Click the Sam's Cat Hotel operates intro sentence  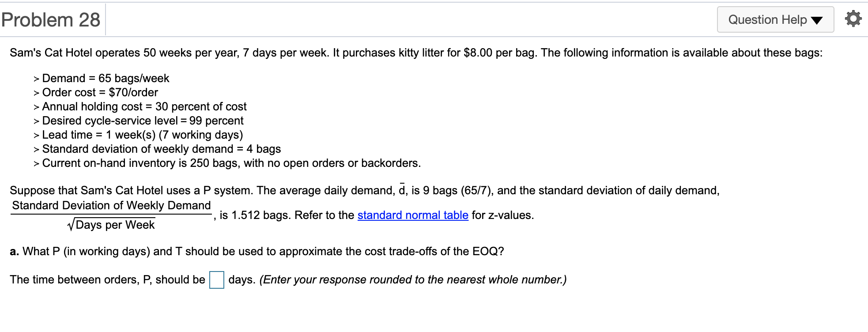click(x=416, y=53)
